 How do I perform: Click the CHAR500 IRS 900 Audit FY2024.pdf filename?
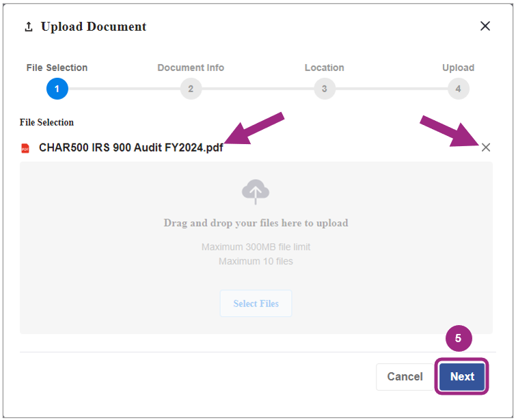(x=131, y=148)
